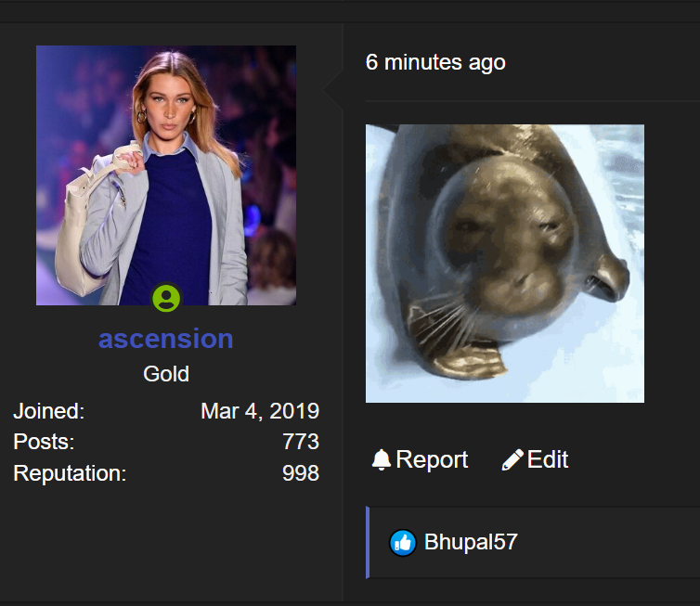This screenshot has width=700, height=606.
Task: Click the green online status user icon
Action: [166, 298]
